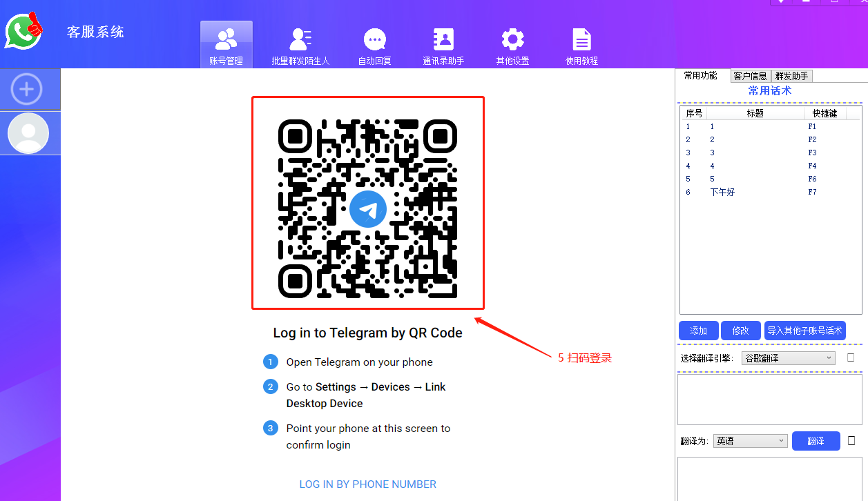This screenshot has height=501, width=868.
Task: Open the 通讯录助手 contacts assistant icon
Action: coord(443,46)
